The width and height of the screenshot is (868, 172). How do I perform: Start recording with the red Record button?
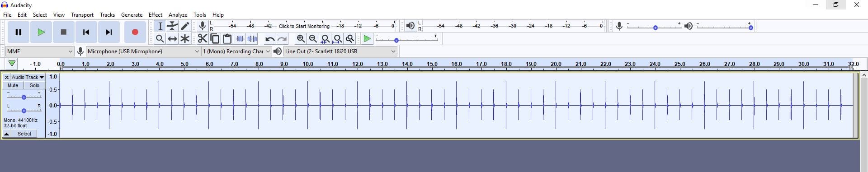(x=135, y=32)
